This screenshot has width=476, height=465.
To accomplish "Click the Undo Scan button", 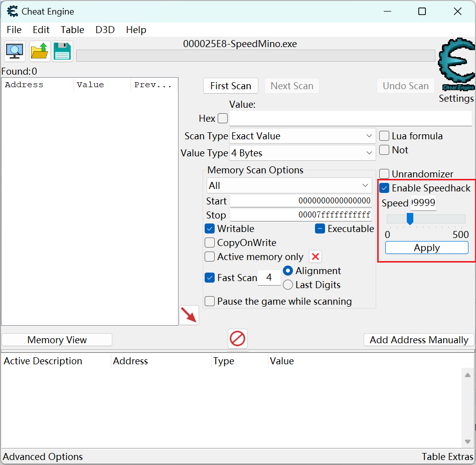I will click(406, 86).
